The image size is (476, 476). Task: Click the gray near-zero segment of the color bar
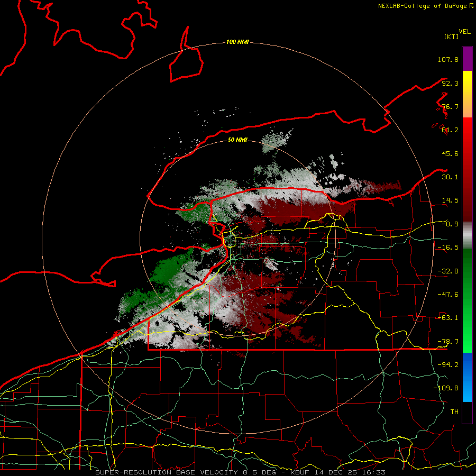(467, 235)
